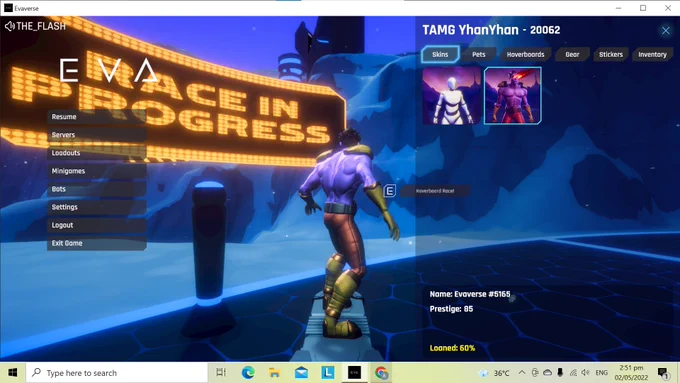Click the THE_FLASH player name label
This screenshot has width=680, height=383.
[41, 26]
